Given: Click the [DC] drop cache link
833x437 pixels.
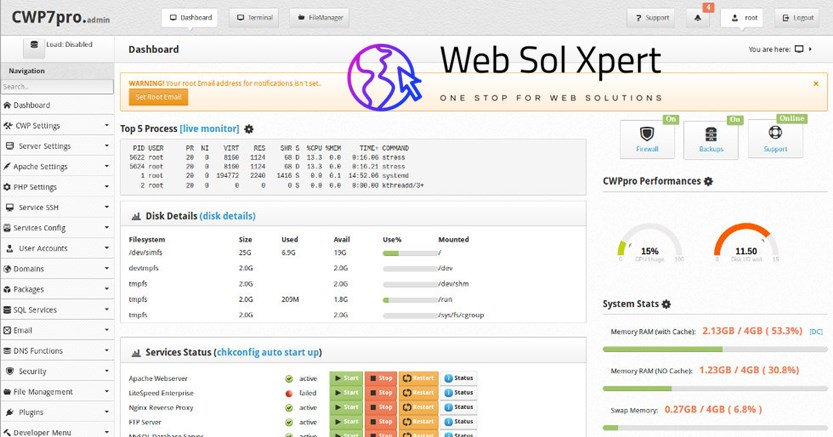Looking at the screenshot, I should 816,332.
